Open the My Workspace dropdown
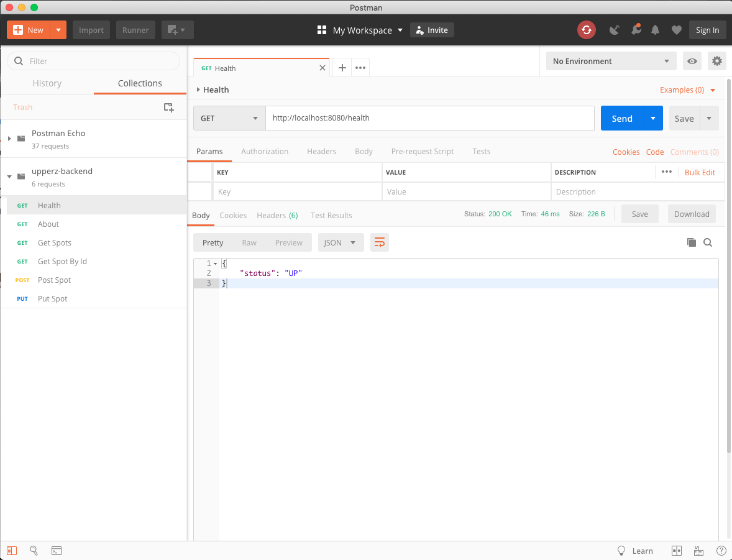Screen dimensions: 732x560 pos(367,30)
